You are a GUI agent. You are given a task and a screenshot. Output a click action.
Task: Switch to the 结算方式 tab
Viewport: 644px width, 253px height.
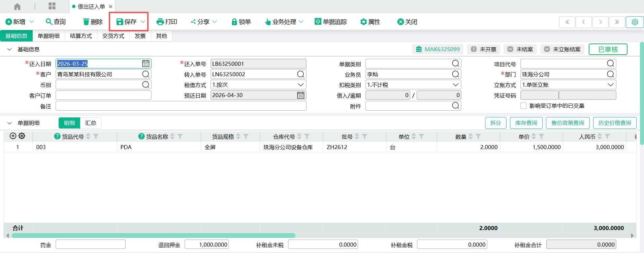point(81,36)
